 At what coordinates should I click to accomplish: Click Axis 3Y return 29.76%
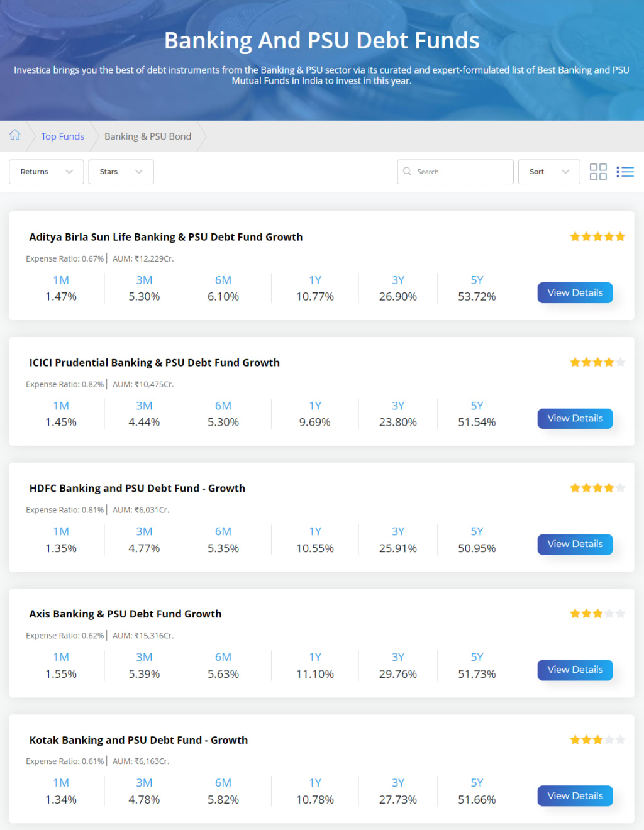click(398, 674)
